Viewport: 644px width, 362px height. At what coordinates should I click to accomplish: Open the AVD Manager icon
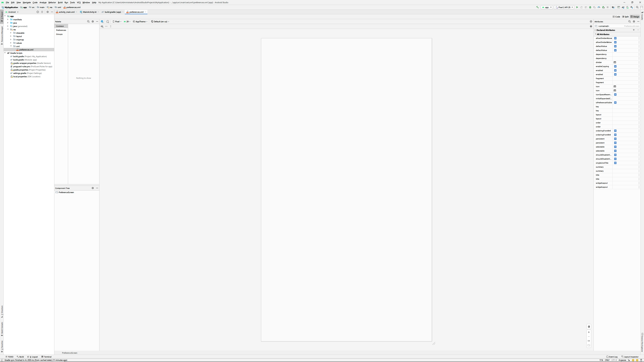point(628,7)
